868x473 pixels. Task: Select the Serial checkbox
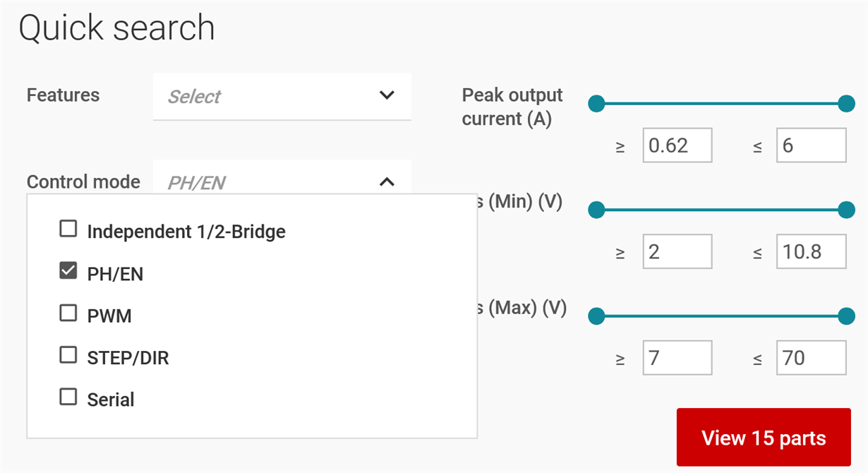(68, 397)
